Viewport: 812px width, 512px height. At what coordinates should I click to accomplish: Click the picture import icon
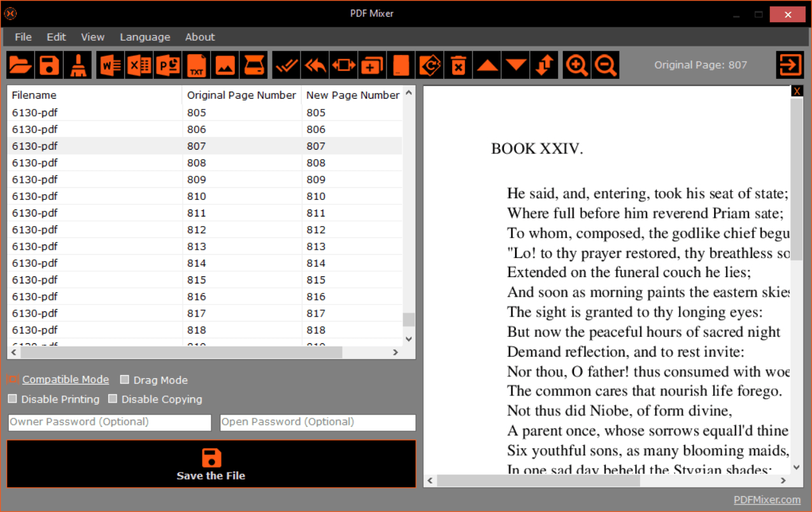(225, 65)
